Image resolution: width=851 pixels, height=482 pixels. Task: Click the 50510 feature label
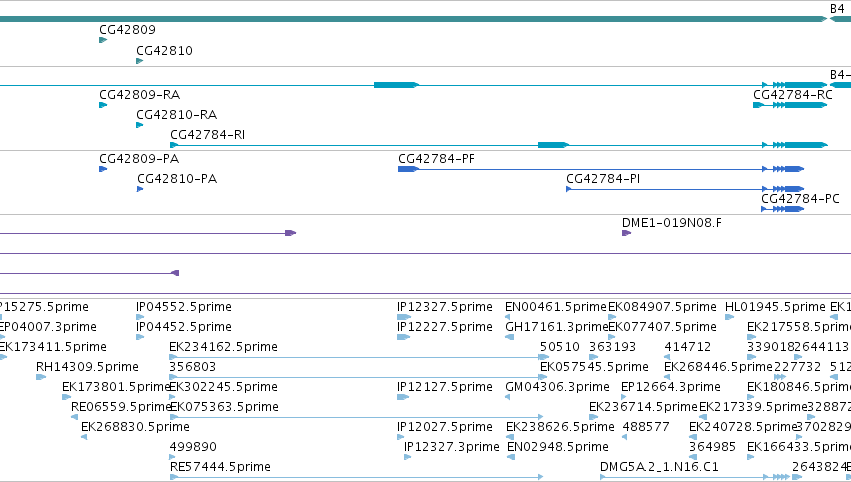560,346
